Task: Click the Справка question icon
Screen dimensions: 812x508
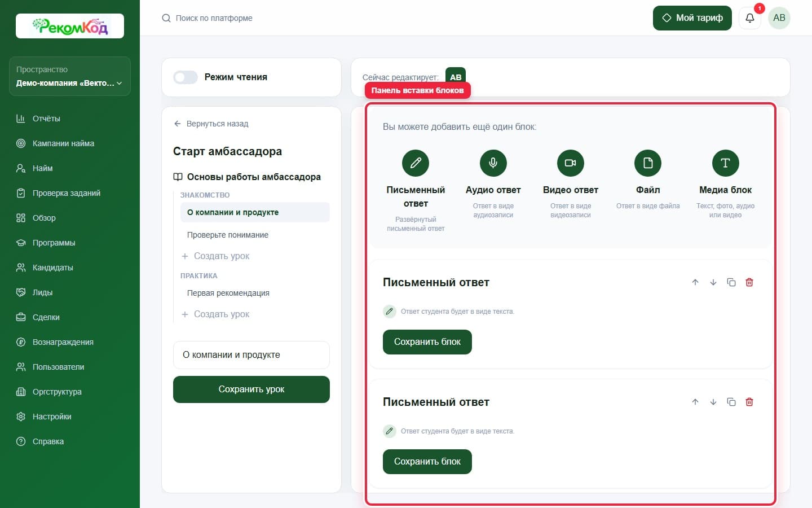Action: (x=21, y=441)
